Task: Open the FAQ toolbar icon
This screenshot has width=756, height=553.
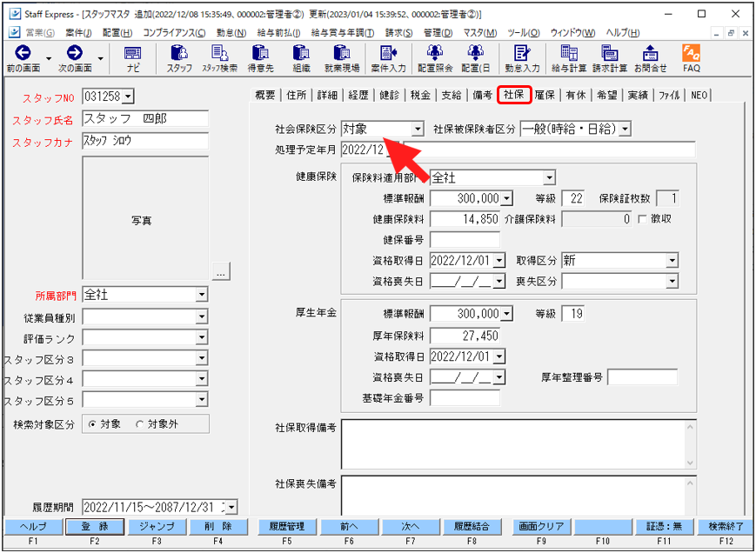Action: click(x=692, y=58)
